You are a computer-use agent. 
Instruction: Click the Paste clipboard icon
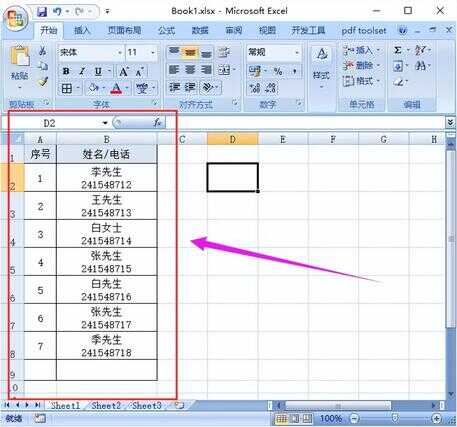(20, 57)
